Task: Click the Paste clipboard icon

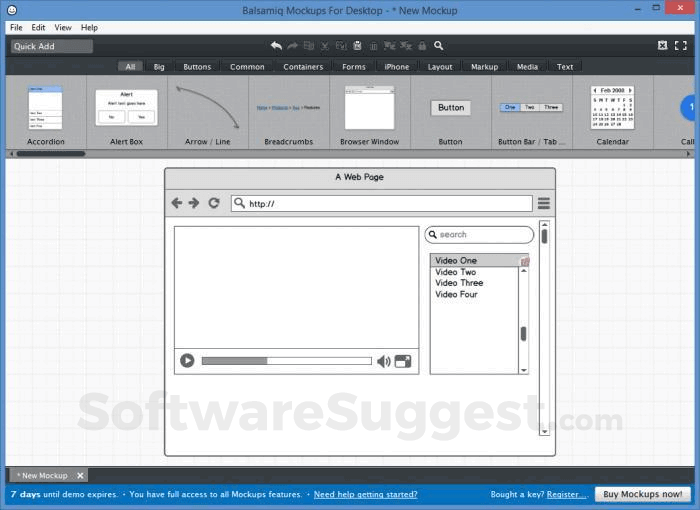Action: click(x=357, y=46)
